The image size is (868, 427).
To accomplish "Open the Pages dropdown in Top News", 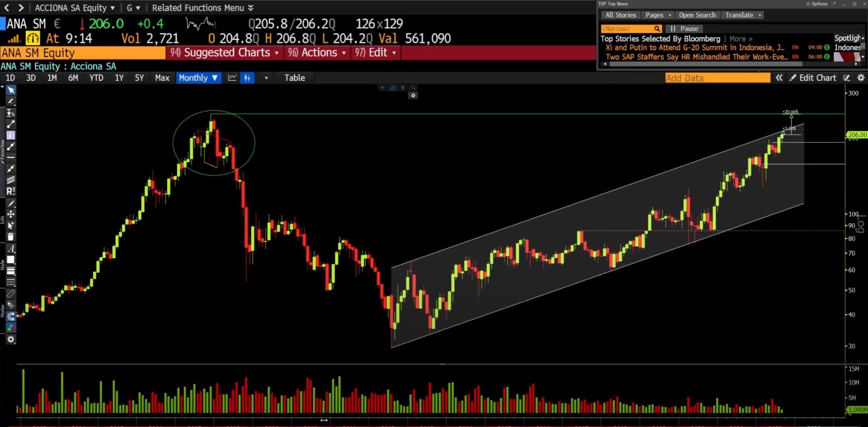I will pyautogui.click(x=658, y=15).
